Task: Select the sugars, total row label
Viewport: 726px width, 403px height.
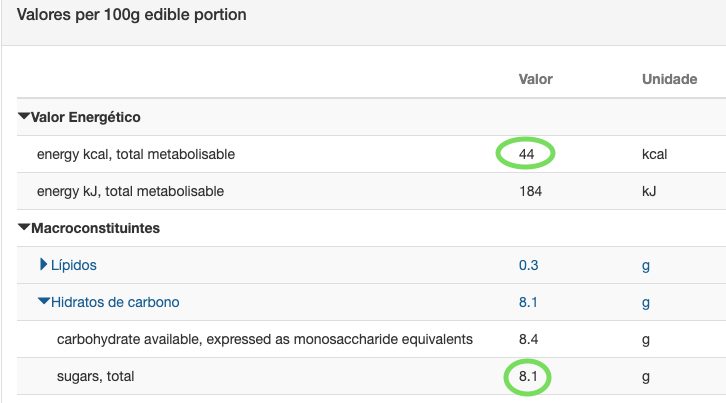Action: point(95,376)
